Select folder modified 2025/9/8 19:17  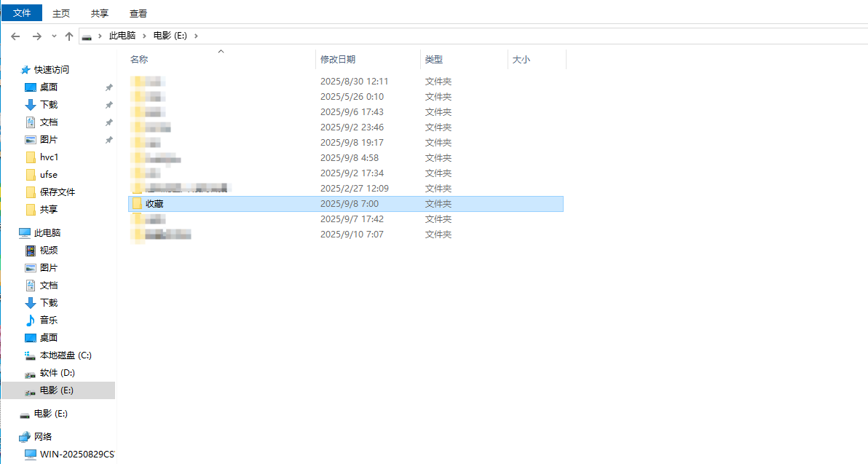pos(346,142)
